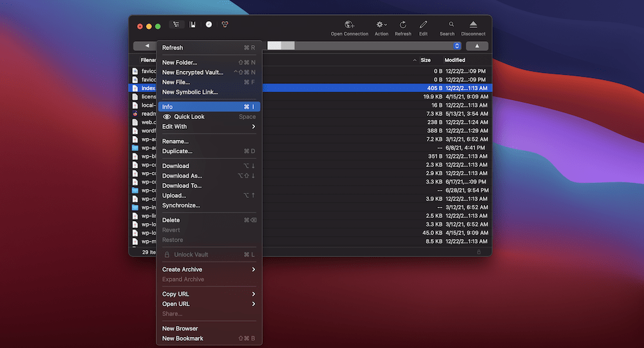Screen dimensions: 644x348
Task: Toggle sort direction arrow near Size
Action: click(x=414, y=61)
